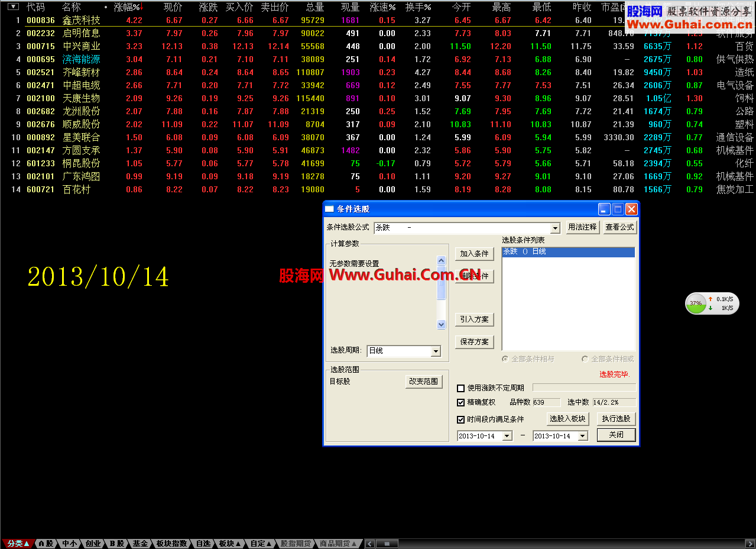Image resolution: width=756 pixels, height=549 pixels.
Task: Open the end date dropdown after the dash
Action: [583, 436]
